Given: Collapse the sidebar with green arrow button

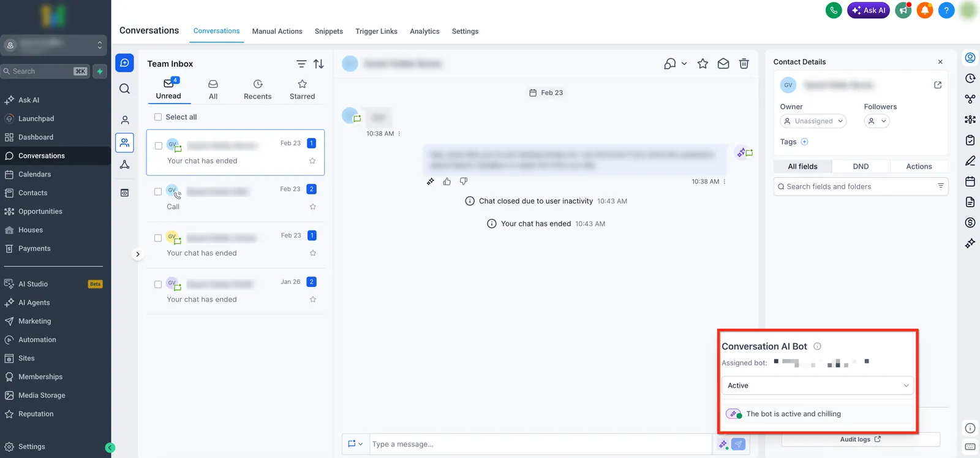Looking at the screenshot, I should pos(110,448).
